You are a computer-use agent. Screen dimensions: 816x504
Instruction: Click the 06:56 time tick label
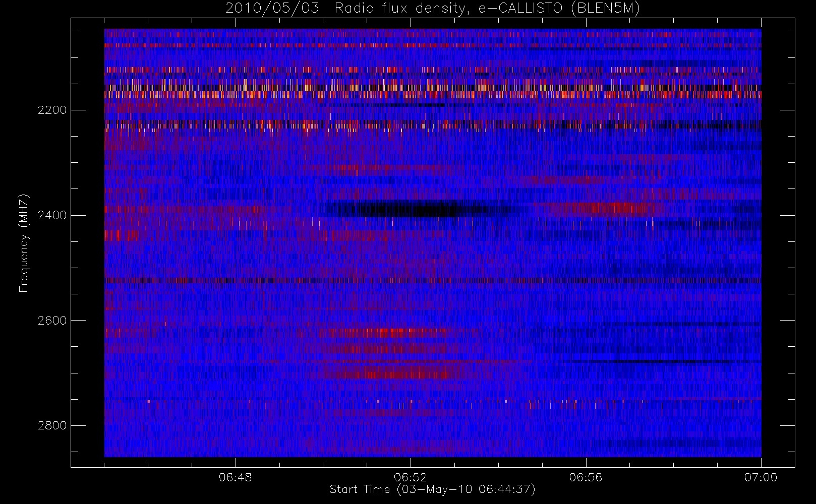(586, 477)
